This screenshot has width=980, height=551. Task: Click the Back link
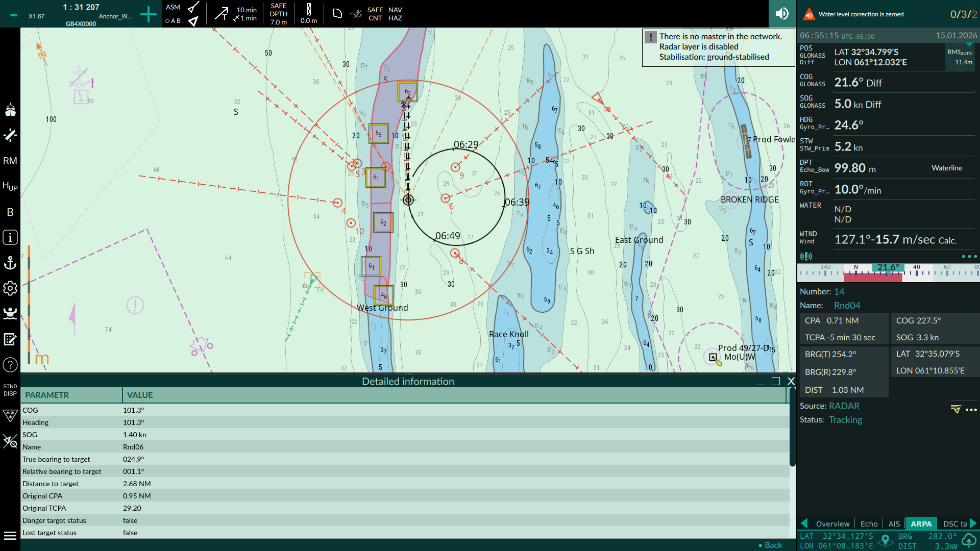pyautogui.click(x=773, y=545)
